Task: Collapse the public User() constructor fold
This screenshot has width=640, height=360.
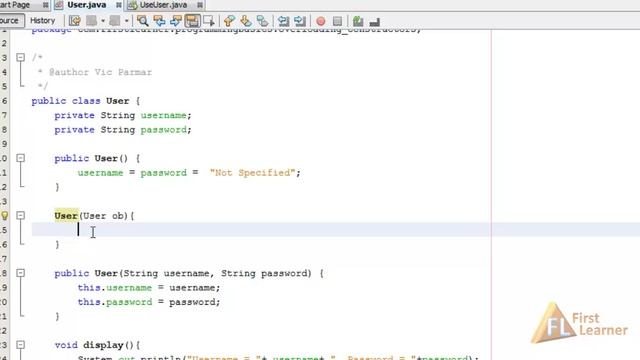Action: coord(20,158)
